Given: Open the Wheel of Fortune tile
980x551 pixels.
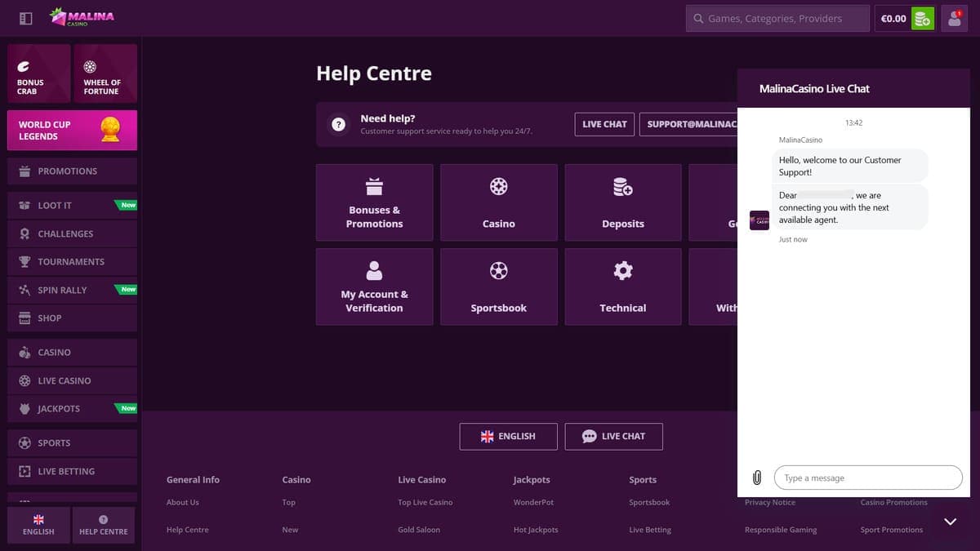Looking at the screenshot, I should pyautogui.click(x=105, y=73).
